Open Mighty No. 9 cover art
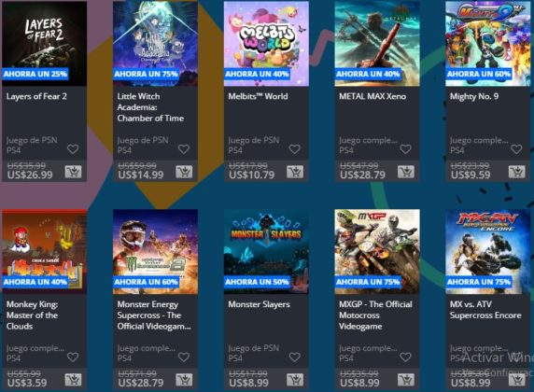 pyautogui.click(x=488, y=44)
